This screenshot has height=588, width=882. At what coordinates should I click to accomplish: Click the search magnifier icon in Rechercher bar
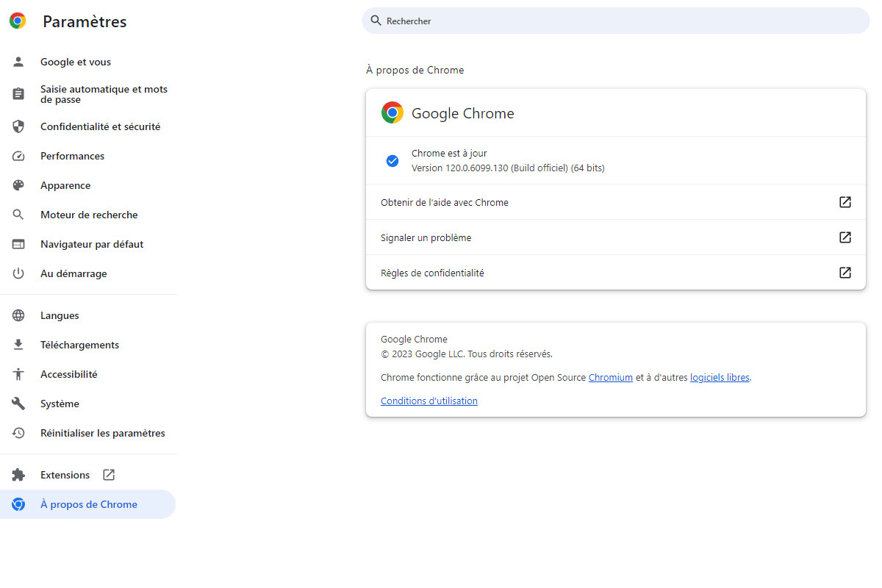click(x=376, y=21)
